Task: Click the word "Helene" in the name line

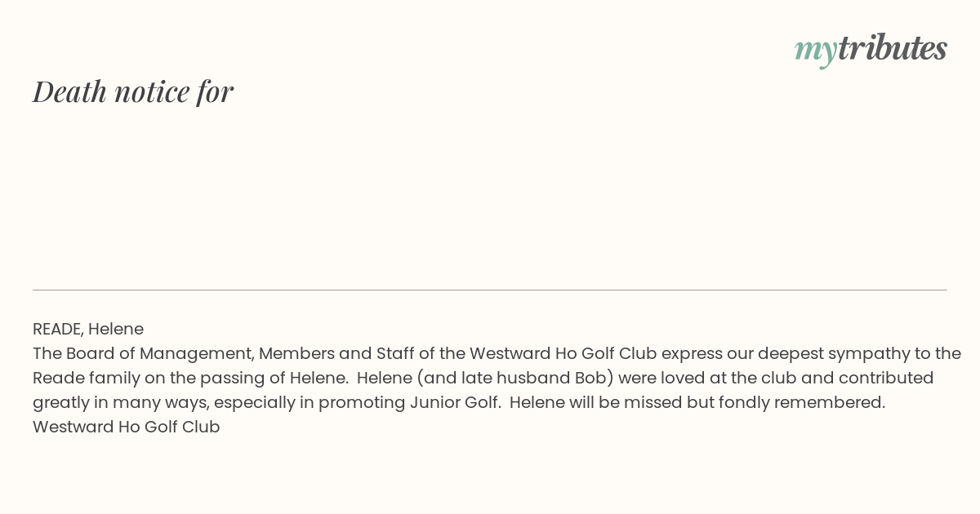Action: 116,329
